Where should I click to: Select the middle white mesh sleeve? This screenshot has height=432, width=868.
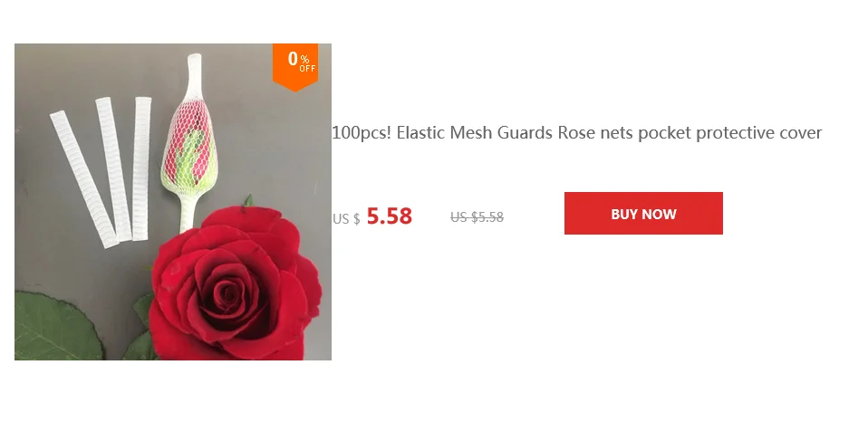coord(113,169)
